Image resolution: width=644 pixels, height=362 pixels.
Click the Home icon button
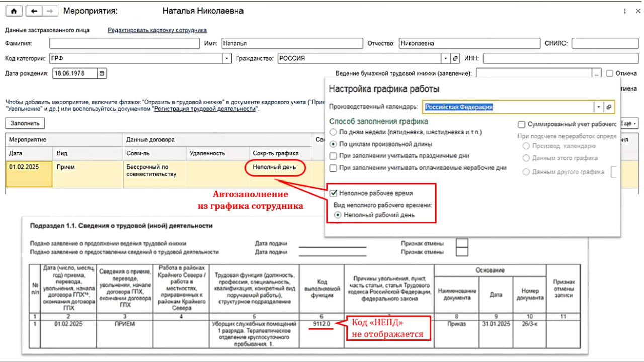tap(14, 11)
